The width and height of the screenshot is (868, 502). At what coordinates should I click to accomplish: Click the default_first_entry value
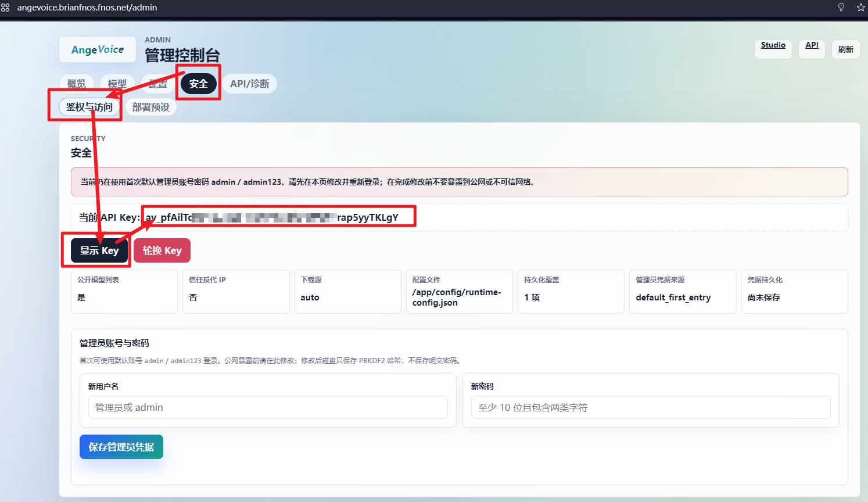point(673,297)
